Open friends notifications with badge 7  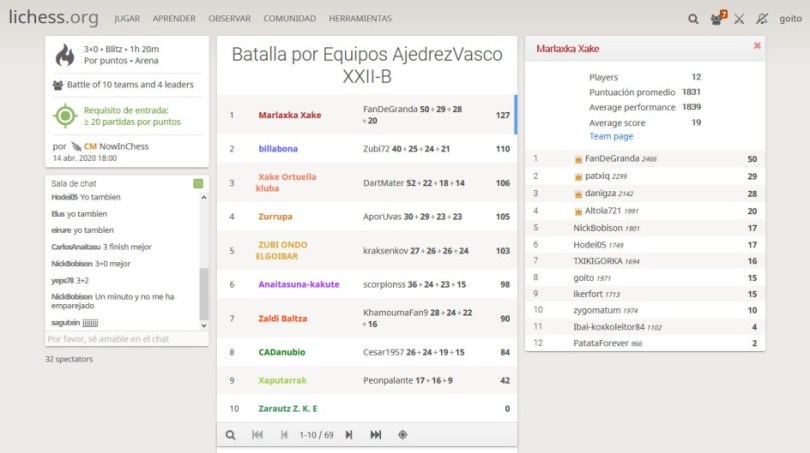click(x=716, y=18)
